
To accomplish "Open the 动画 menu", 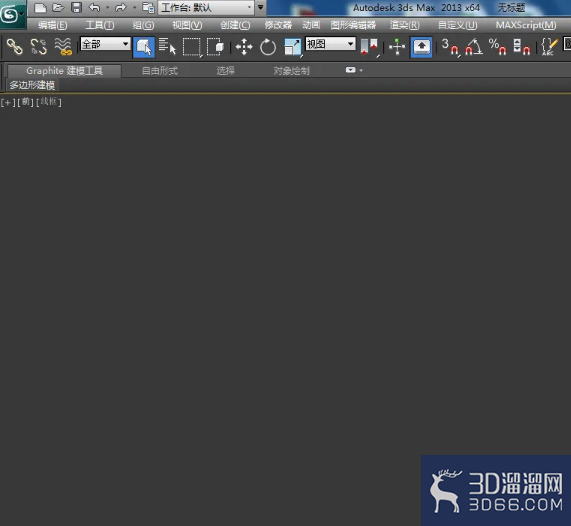I will (311, 25).
